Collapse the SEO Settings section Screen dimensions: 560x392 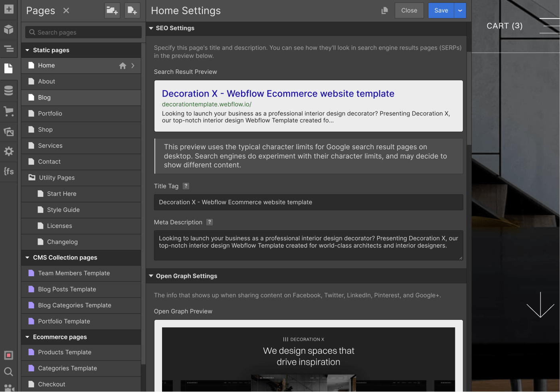coord(151,28)
